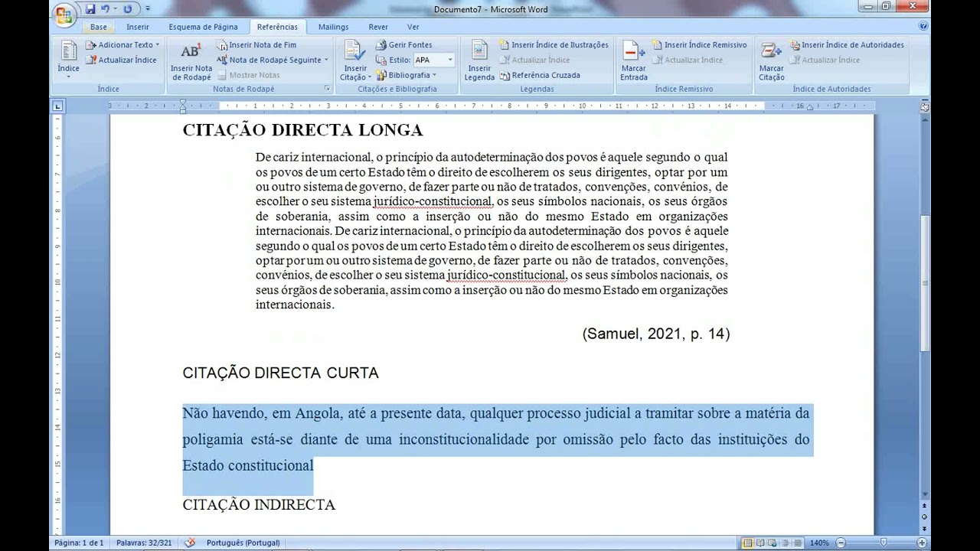Open word count from Palavras: 32/321
Viewport: 980px width, 551px height.
click(144, 543)
